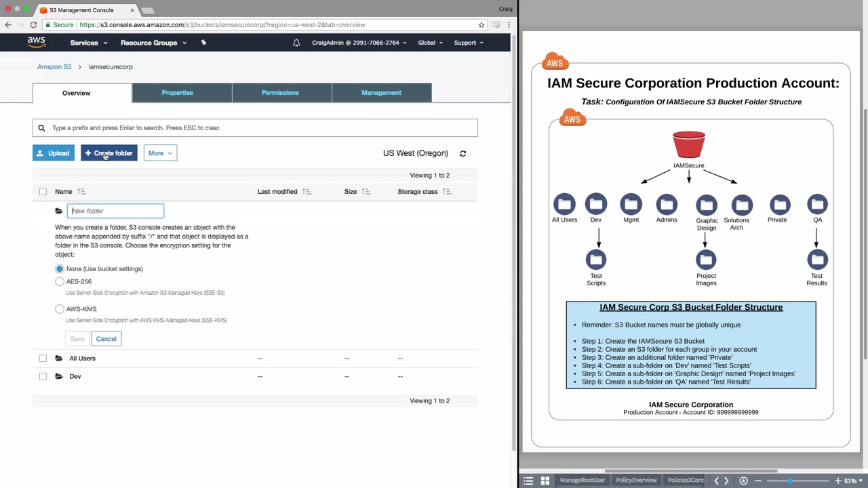Image resolution: width=868 pixels, height=488 pixels.
Task: Open the Global region dropdown
Action: pyautogui.click(x=430, y=43)
